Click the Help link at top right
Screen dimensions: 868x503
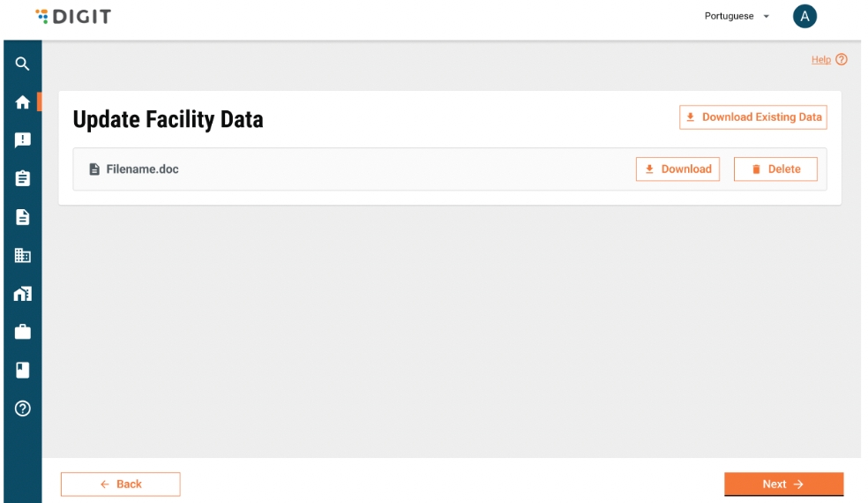click(x=821, y=60)
